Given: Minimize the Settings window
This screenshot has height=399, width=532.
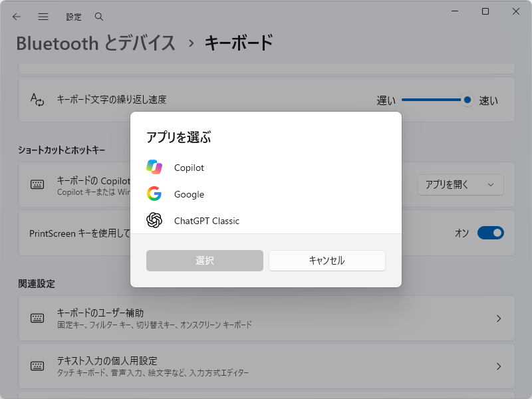Looking at the screenshot, I should 455,11.
